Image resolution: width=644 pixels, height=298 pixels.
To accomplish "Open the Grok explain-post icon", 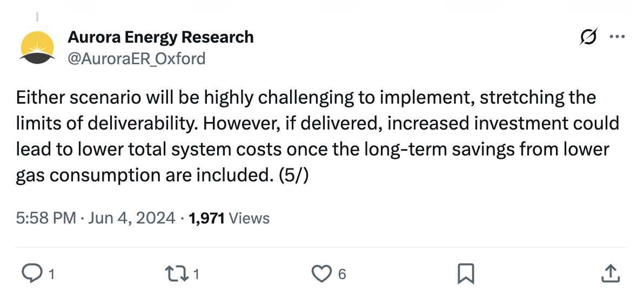I will point(588,37).
